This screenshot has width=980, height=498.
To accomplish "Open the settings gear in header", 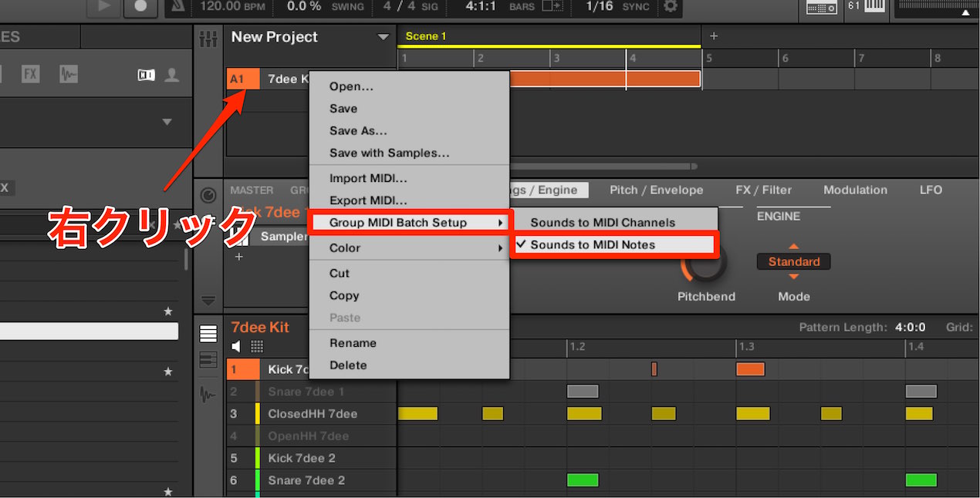I will 671,6.
